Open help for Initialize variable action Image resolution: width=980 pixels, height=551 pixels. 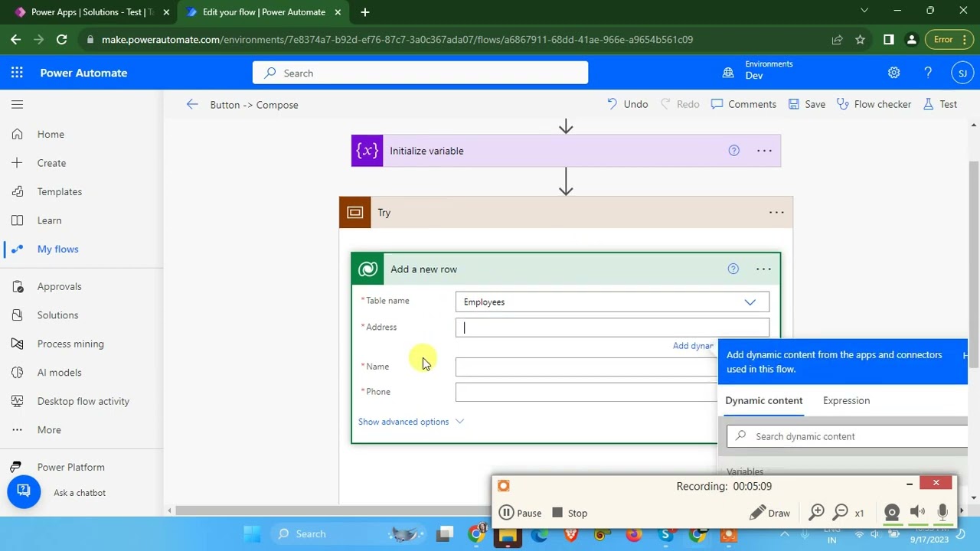(x=733, y=151)
